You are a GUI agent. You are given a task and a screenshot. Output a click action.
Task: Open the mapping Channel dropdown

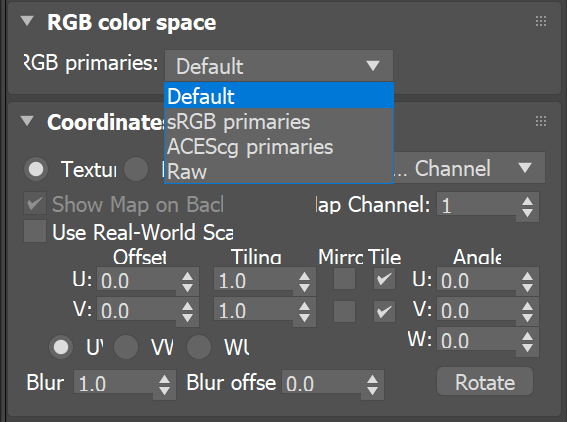pos(469,168)
